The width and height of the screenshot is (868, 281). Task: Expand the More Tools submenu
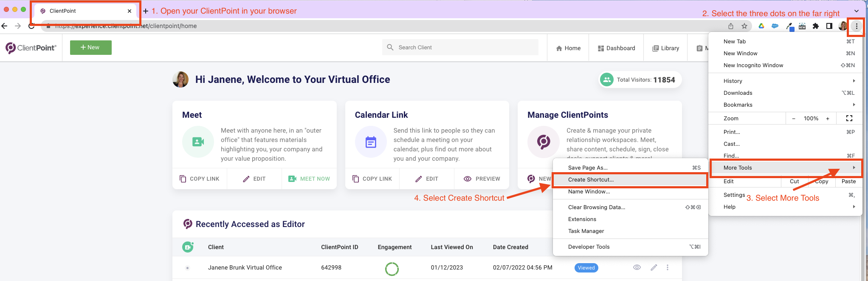[786, 167]
